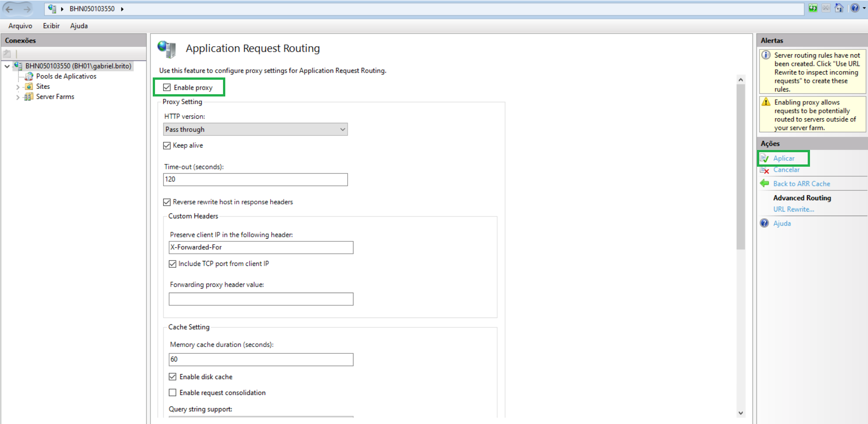868x424 pixels.
Task: Open the Help dropdown arrow in the toolbar
Action: tap(864, 8)
